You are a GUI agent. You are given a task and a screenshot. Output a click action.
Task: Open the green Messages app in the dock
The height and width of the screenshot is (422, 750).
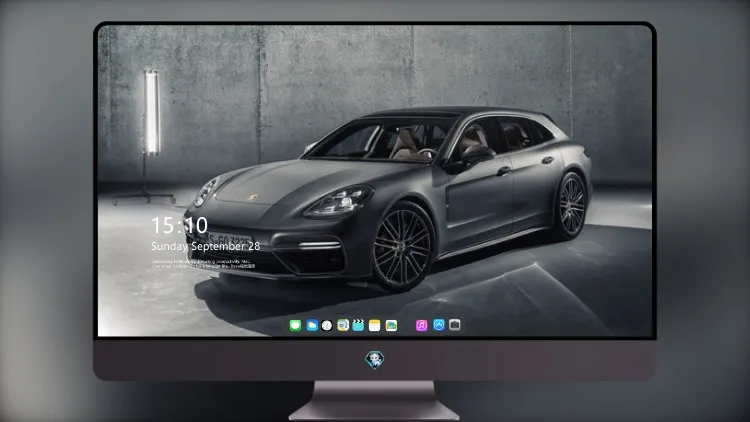pos(295,325)
